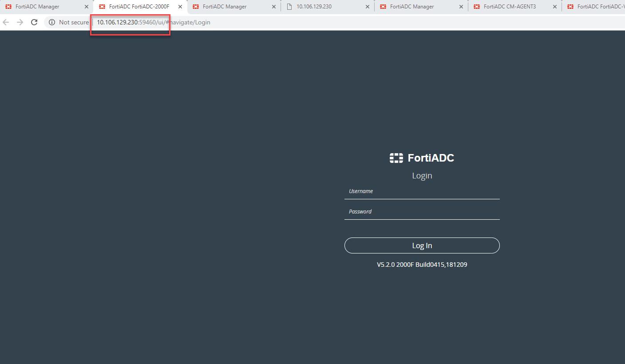625x364 pixels.
Task: Click the browser forward arrow
Action: (x=20, y=22)
